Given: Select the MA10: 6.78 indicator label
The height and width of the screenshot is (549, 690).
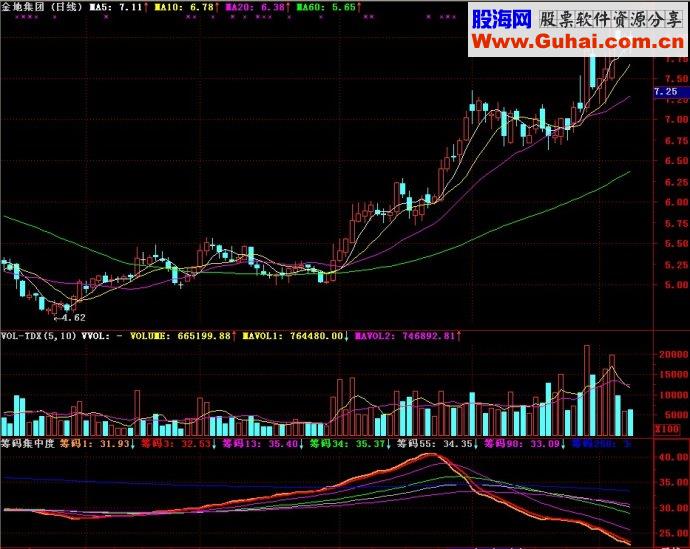Looking at the screenshot, I should (x=184, y=7).
